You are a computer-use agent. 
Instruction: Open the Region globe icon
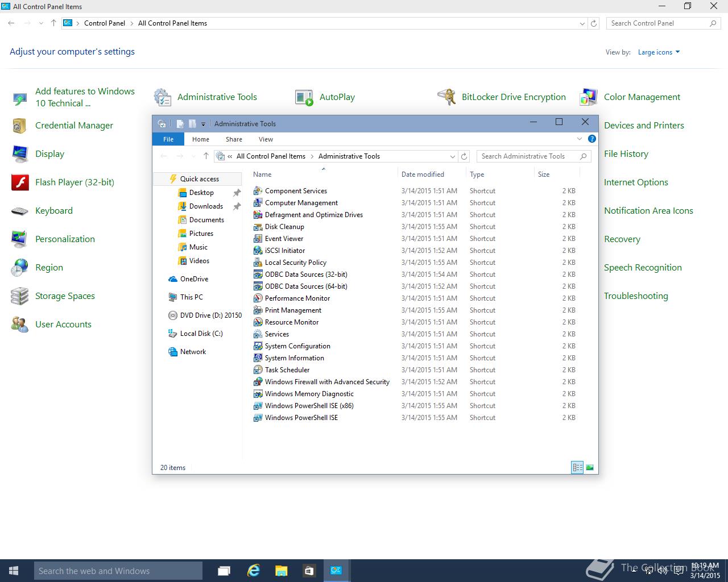click(x=19, y=268)
